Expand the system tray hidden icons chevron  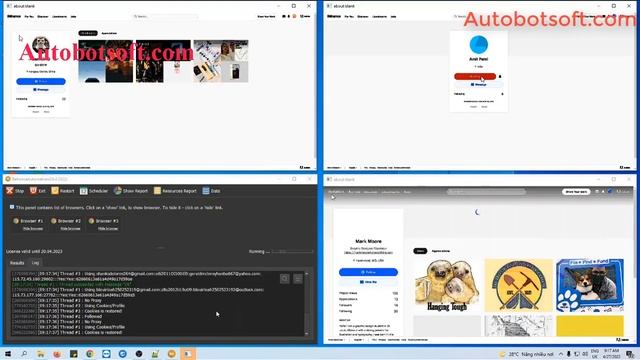point(561,354)
